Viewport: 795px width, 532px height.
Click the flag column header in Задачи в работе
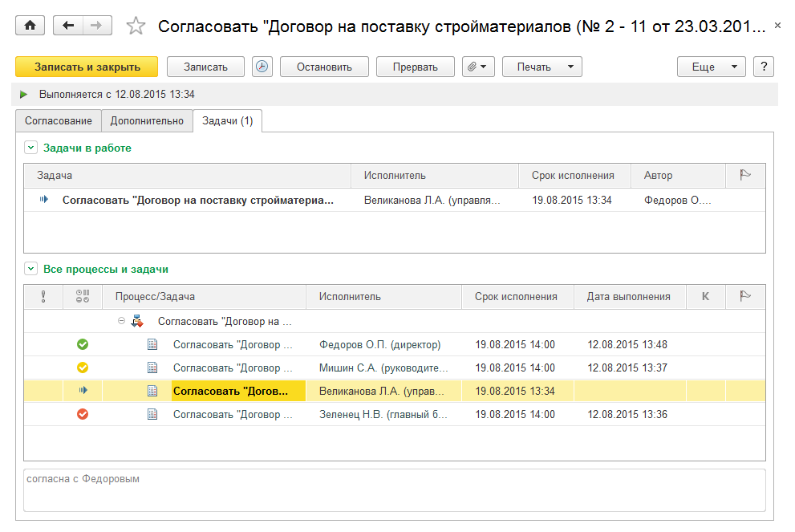tap(744, 175)
